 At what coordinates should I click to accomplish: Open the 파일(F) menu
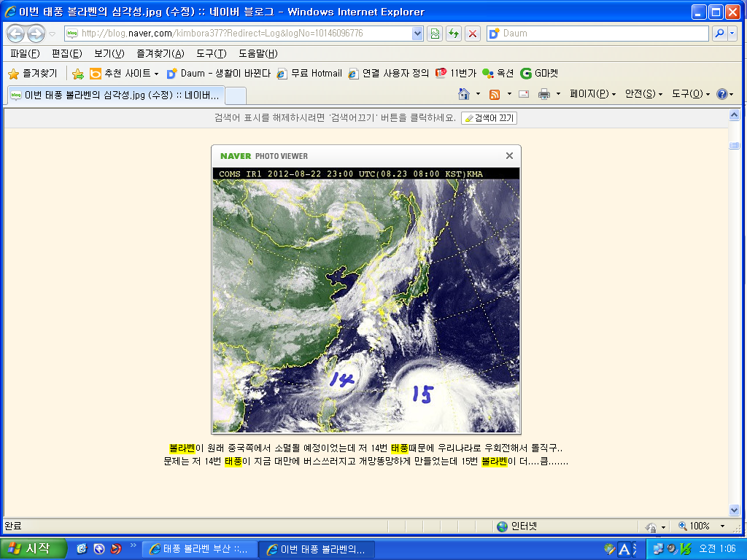(x=25, y=54)
